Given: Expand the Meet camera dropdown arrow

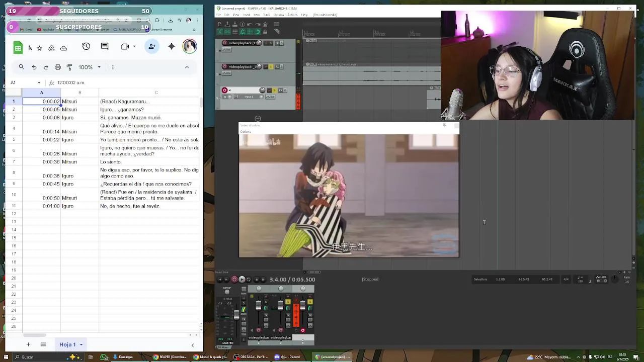Looking at the screenshot, I should click(x=134, y=46).
